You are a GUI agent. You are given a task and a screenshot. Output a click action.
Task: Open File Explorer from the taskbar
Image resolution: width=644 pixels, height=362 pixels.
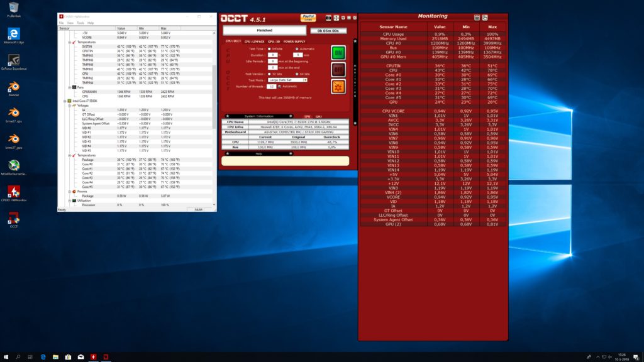point(55,357)
